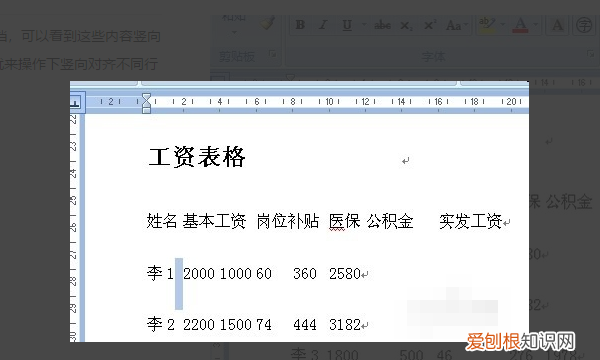Click the value 444 in 李 2 row
The height and width of the screenshot is (360, 600).
pos(305,325)
